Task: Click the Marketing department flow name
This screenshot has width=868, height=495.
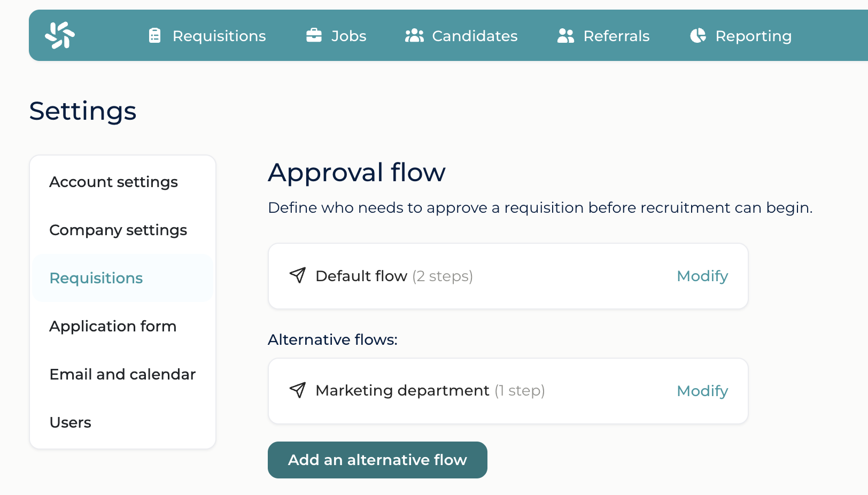Action: (402, 390)
